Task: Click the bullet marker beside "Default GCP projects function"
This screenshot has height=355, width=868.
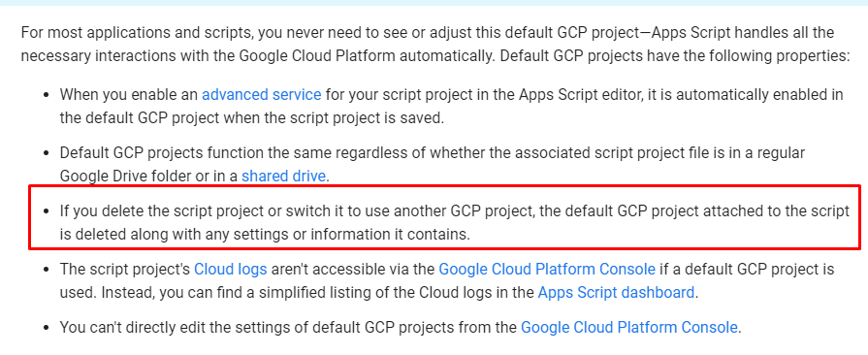Action: click(x=47, y=153)
